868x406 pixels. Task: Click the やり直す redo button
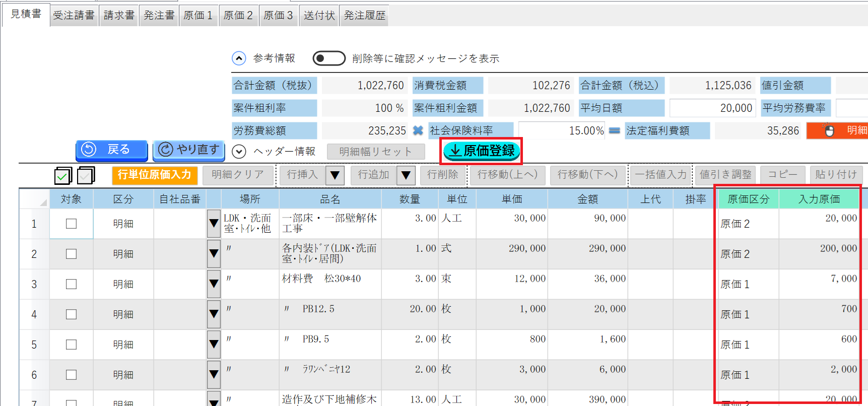coord(188,150)
